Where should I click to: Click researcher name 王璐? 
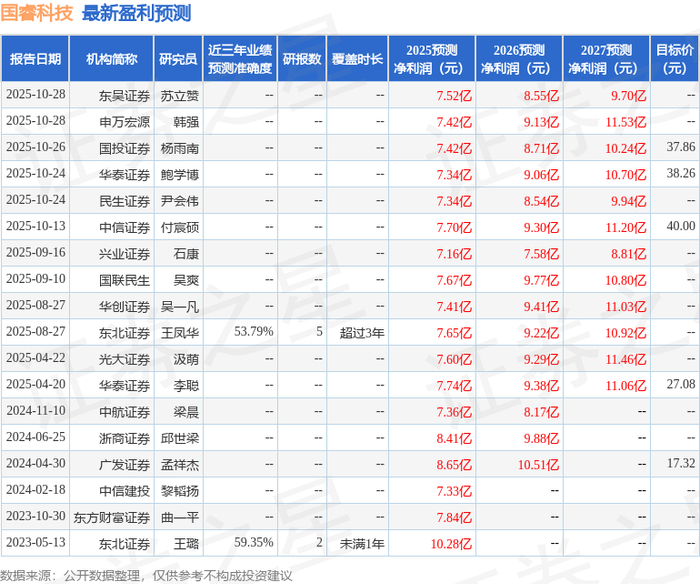pyautogui.click(x=186, y=543)
